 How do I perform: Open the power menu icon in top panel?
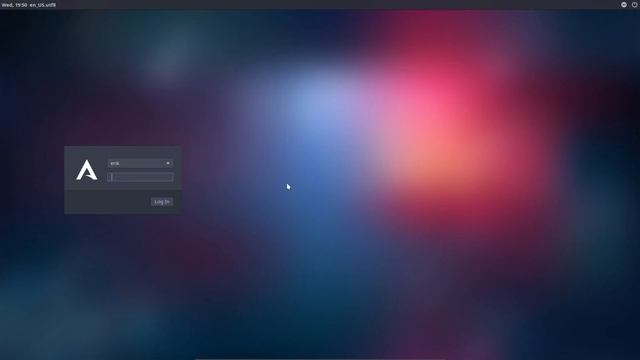pos(635,4)
